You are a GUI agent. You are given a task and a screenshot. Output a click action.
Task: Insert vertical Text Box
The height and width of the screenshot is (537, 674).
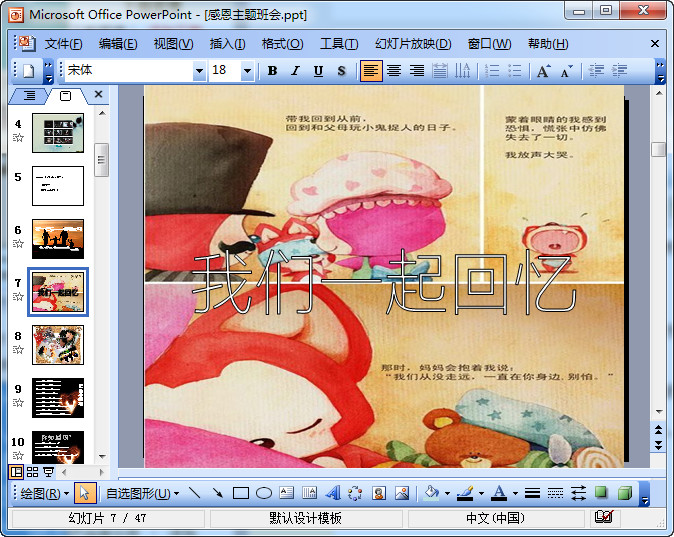click(309, 493)
